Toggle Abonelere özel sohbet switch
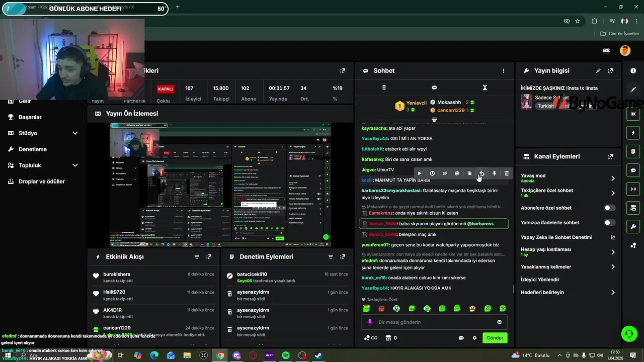The image size is (644, 362). [x=609, y=208]
